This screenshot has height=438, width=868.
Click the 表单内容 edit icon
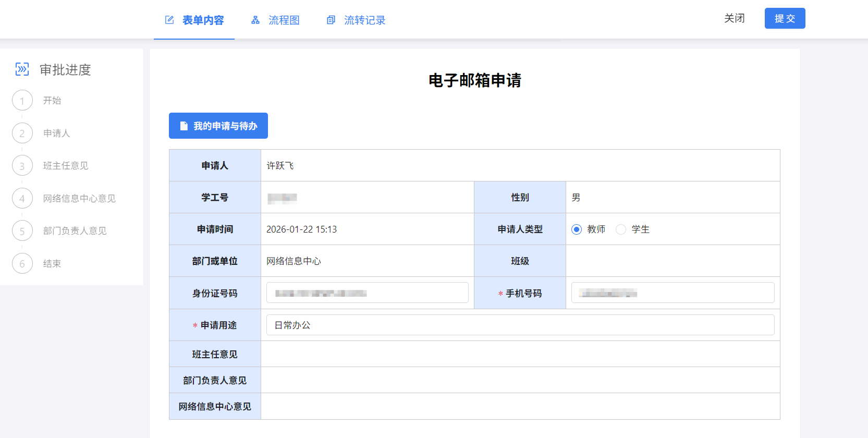tap(169, 20)
